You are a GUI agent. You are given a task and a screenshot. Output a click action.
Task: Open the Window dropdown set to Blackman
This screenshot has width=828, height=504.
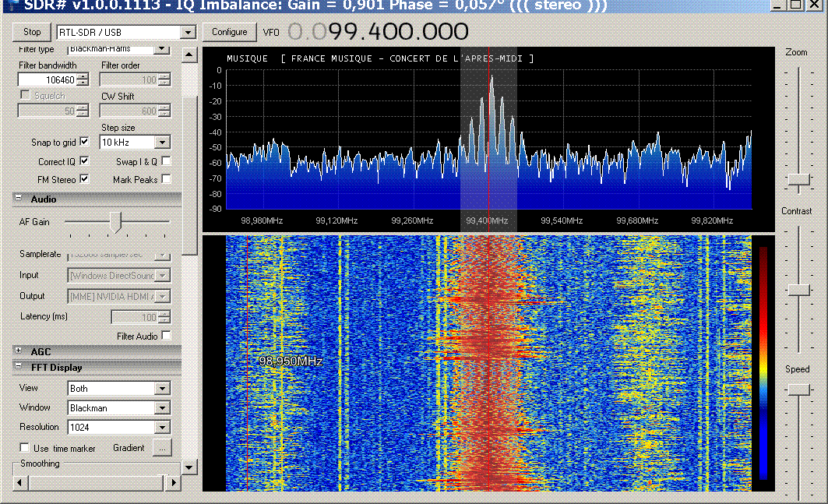[x=163, y=408]
